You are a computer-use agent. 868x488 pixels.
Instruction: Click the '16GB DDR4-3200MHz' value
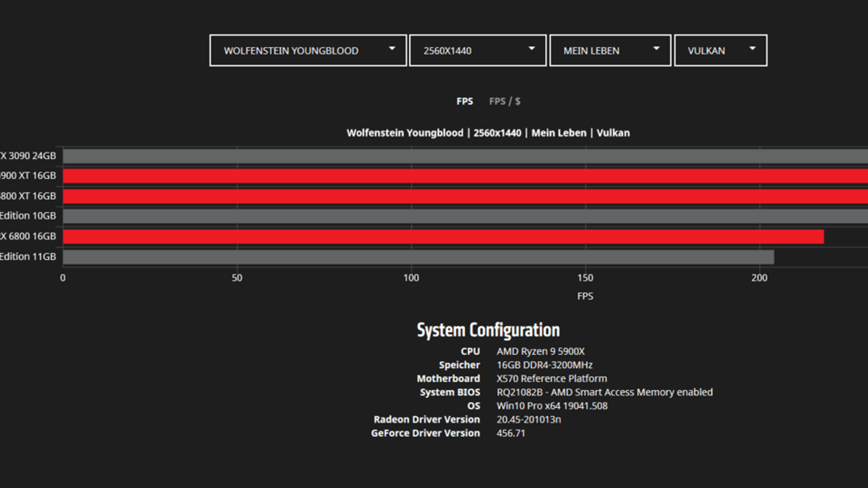click(545, 365)
